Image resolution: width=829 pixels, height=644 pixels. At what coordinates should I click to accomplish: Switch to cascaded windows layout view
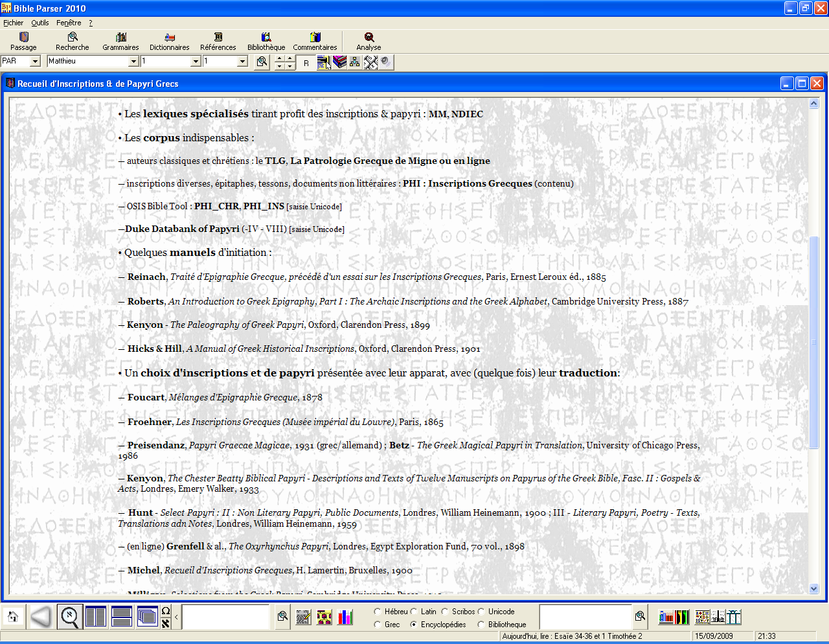tap(147, 617)
